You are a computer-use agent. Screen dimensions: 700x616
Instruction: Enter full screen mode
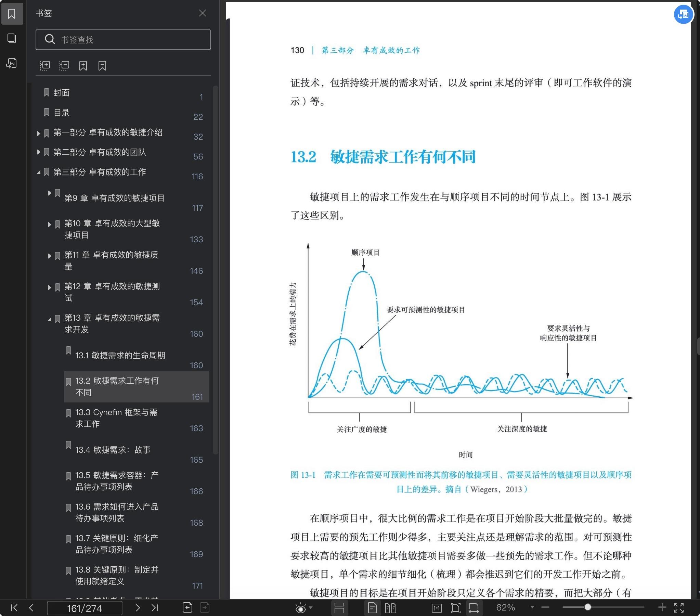click(x=678, y=608)
